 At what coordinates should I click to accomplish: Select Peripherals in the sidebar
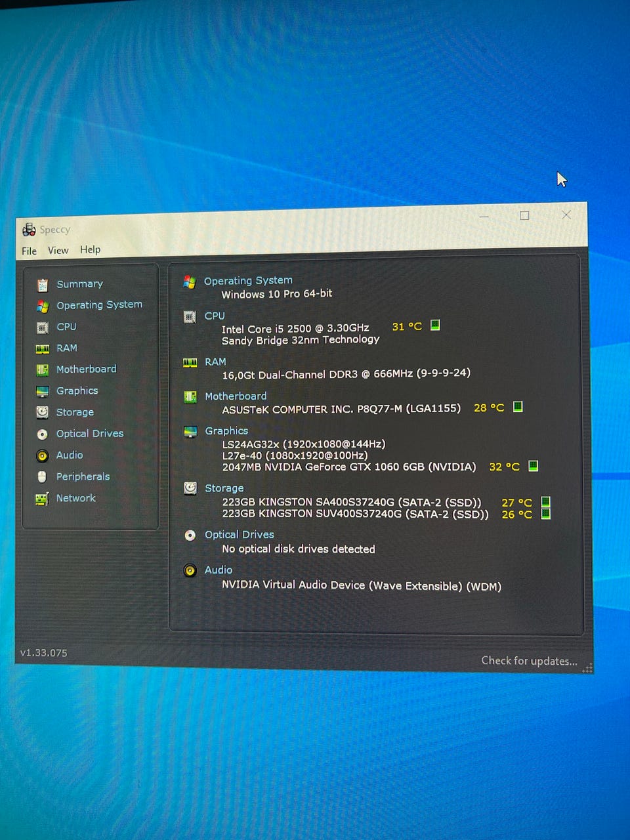point(83,477)
